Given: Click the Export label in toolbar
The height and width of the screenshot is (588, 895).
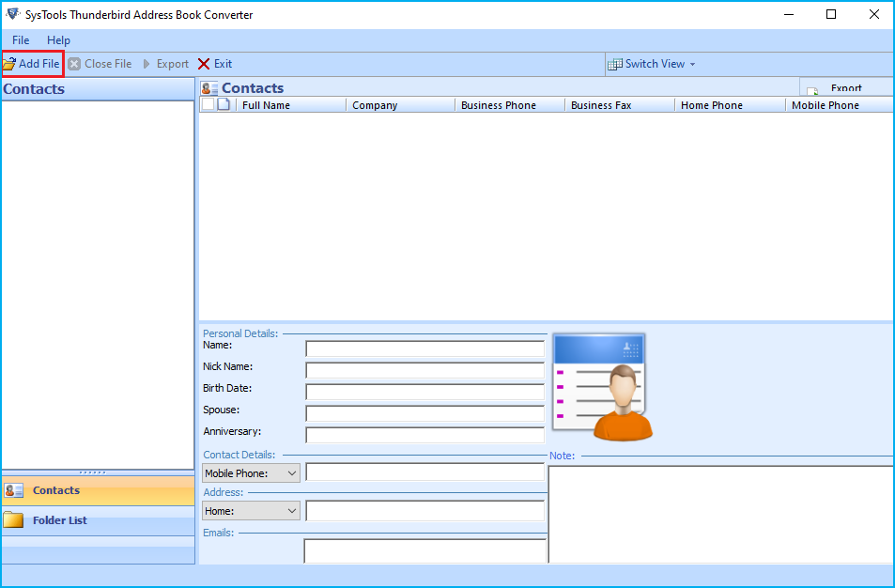Looking at the screenshot, I should (x=173, y=64).
